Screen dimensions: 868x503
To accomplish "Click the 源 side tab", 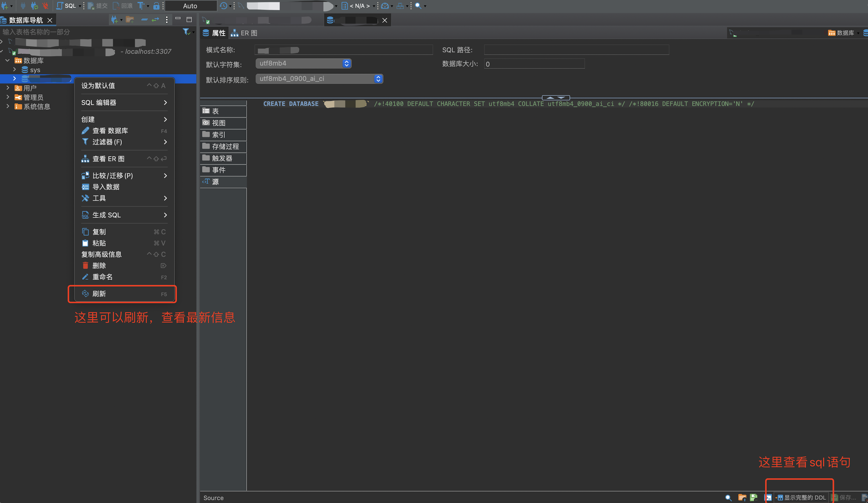I will click(x=223, y=182).
